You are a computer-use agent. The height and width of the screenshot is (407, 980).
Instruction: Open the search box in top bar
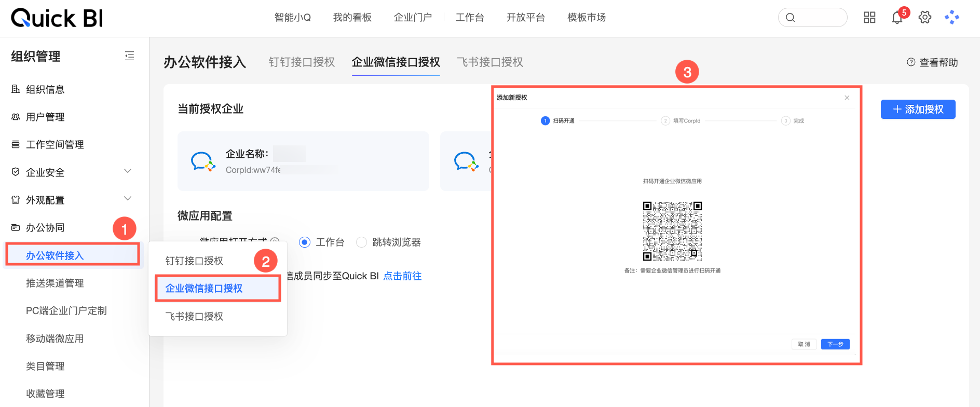812,18
